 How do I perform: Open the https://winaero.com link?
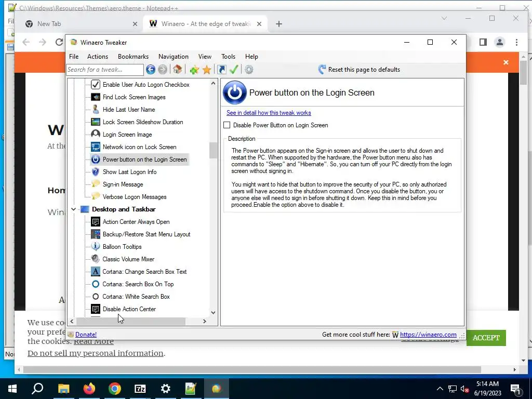tap(428, 335)
